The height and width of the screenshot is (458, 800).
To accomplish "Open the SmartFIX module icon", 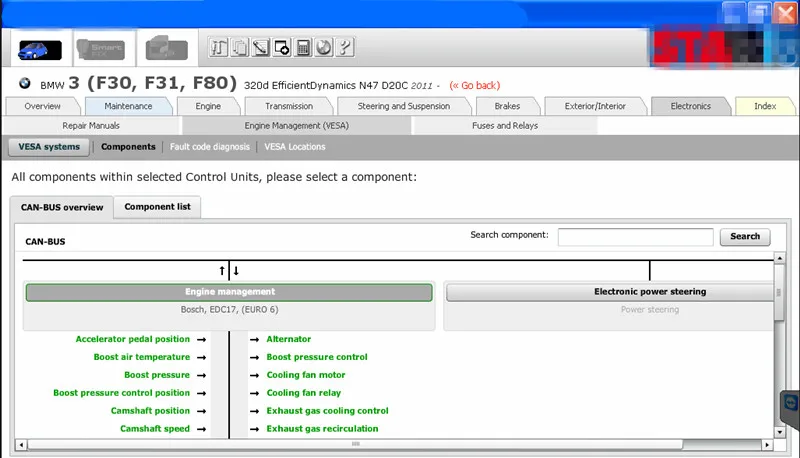I will [101, 49].
